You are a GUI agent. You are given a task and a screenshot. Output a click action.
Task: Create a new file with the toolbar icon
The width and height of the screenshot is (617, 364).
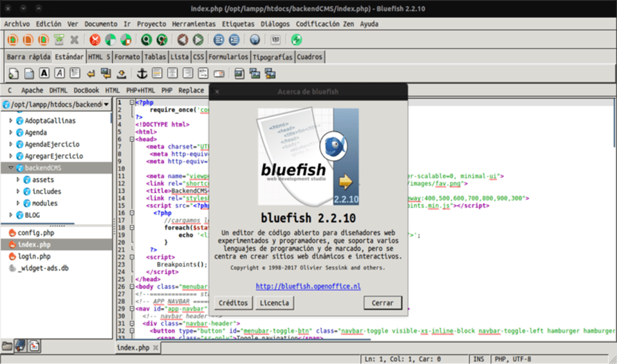click(x=13, y=40)
